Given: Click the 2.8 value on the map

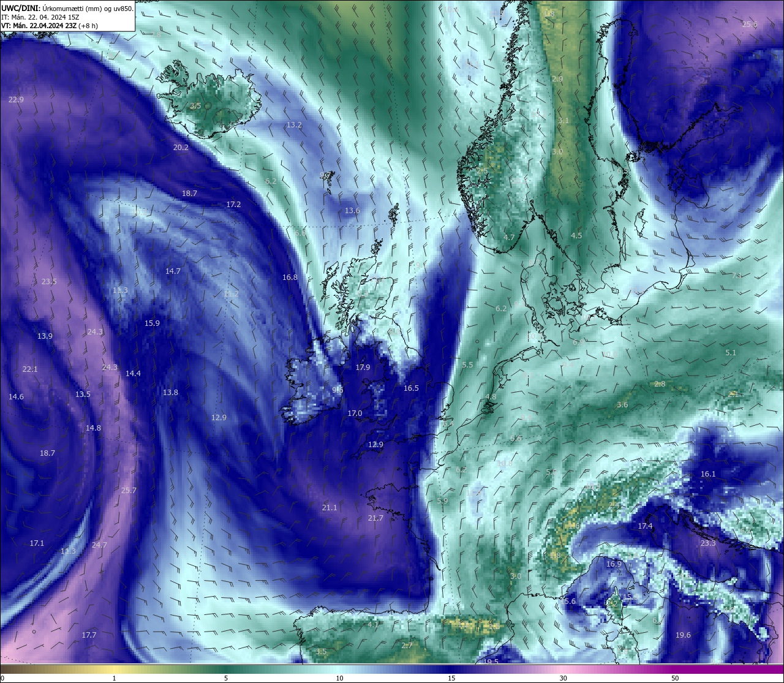Looking at the screenshot, I should point(660,384).
